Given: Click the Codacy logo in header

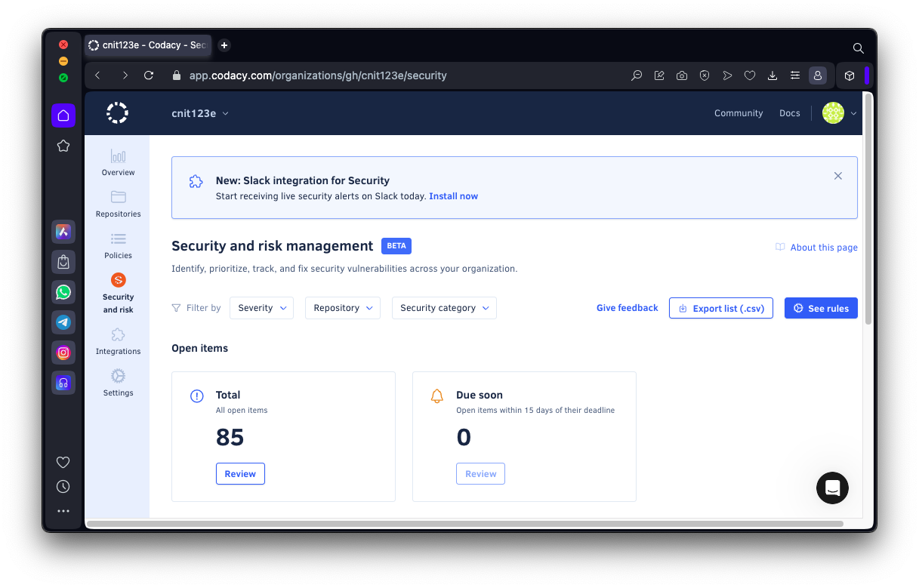Looking at the screenshot, I should point(117,113).
